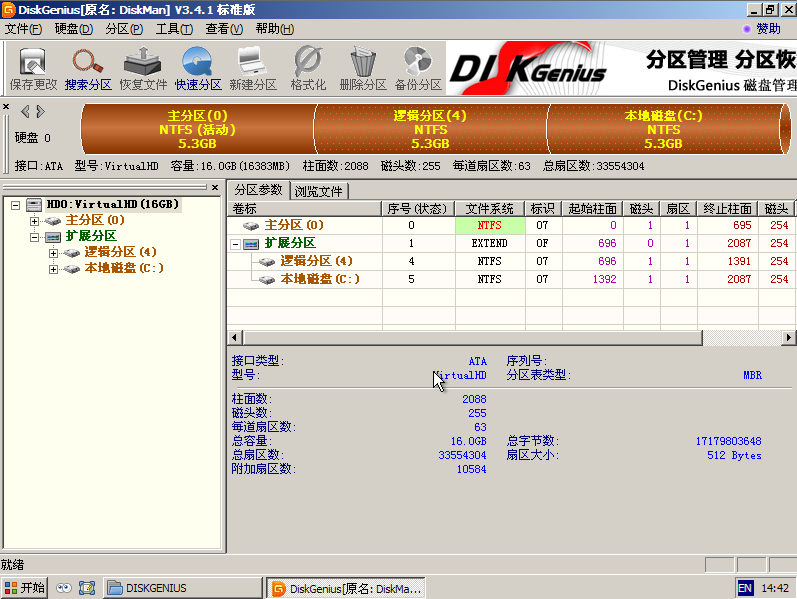
Task: Click the horizontal scrollbar left arrow
Action: [234, 338]
